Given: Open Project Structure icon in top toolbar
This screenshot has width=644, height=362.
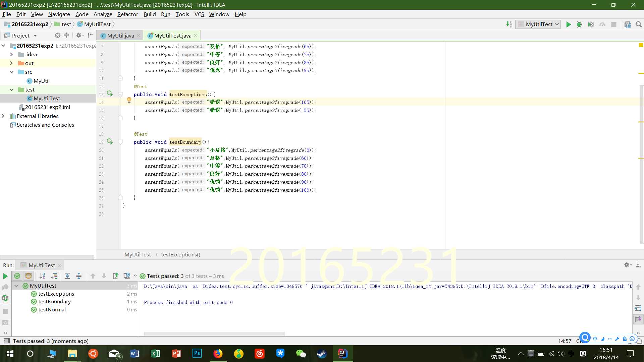Looking at the screenshot, I should pos(627,24).
